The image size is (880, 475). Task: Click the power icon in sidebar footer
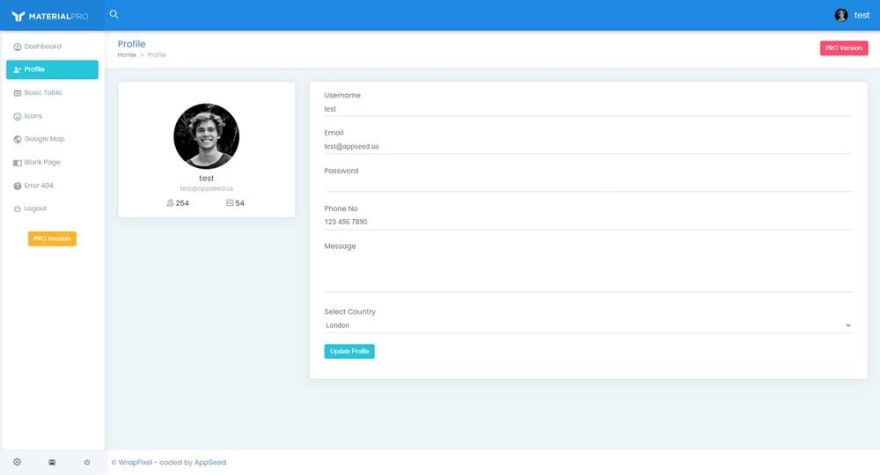click(87, 462)
